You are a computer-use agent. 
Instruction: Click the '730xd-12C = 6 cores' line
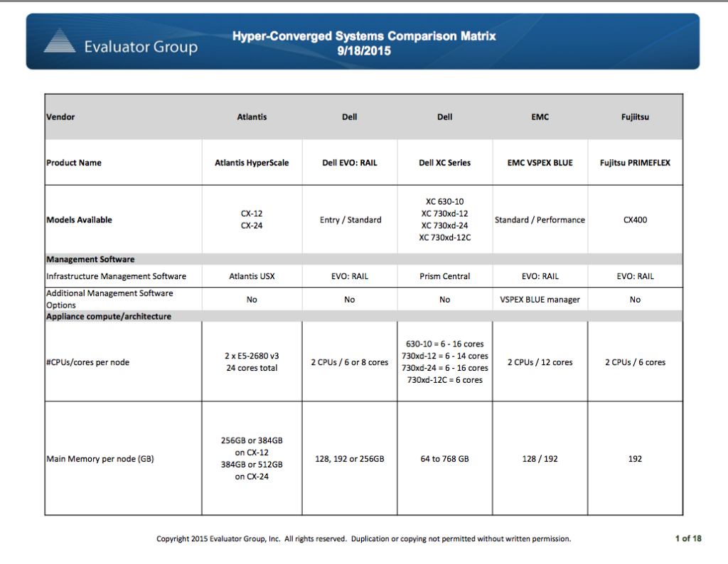[x=445, y=380]
